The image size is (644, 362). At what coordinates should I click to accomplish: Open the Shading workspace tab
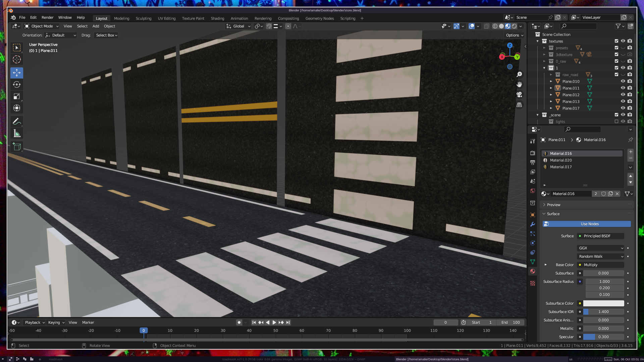(x=217, y=18)
